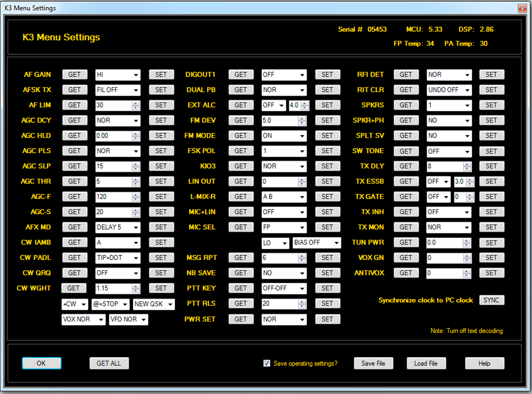Click GET button for FSK POL

tap(241, 151)
